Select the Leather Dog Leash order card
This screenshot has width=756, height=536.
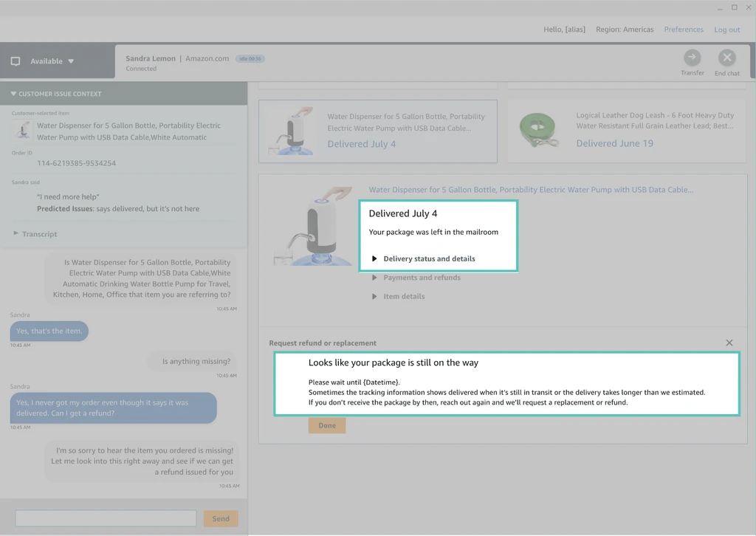click(626, 131)
